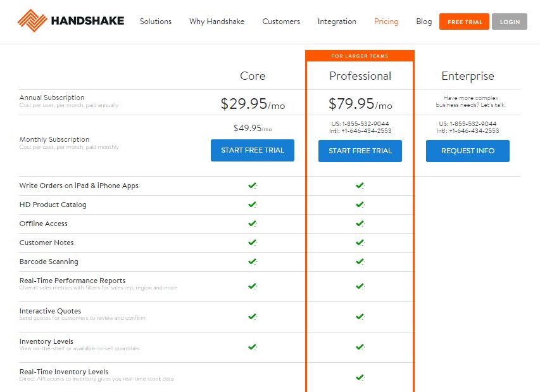Click the FOR LARGER TEAMS banner
The image size is (540, 392).
coord(360,56)
